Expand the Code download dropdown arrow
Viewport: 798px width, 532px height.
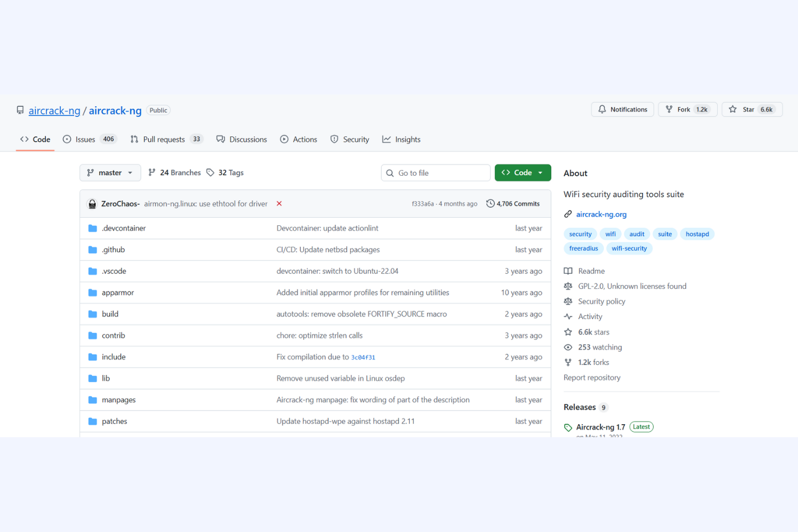[x=540, y=172]
